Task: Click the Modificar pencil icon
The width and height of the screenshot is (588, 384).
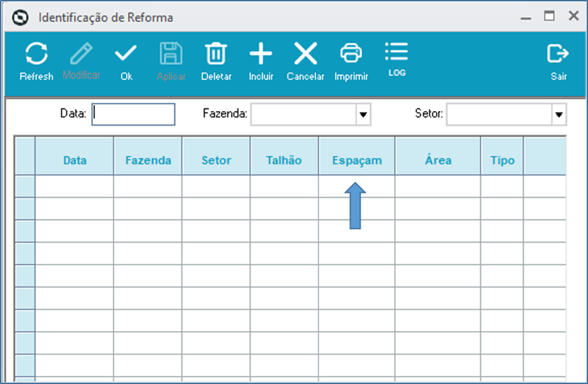Action: point(81,54)
